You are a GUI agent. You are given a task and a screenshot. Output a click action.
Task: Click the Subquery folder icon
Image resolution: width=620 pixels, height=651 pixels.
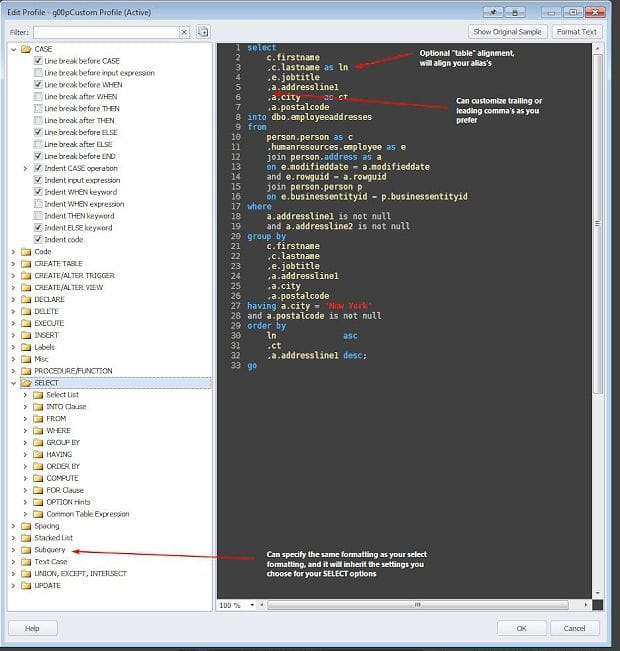[26, 550]
